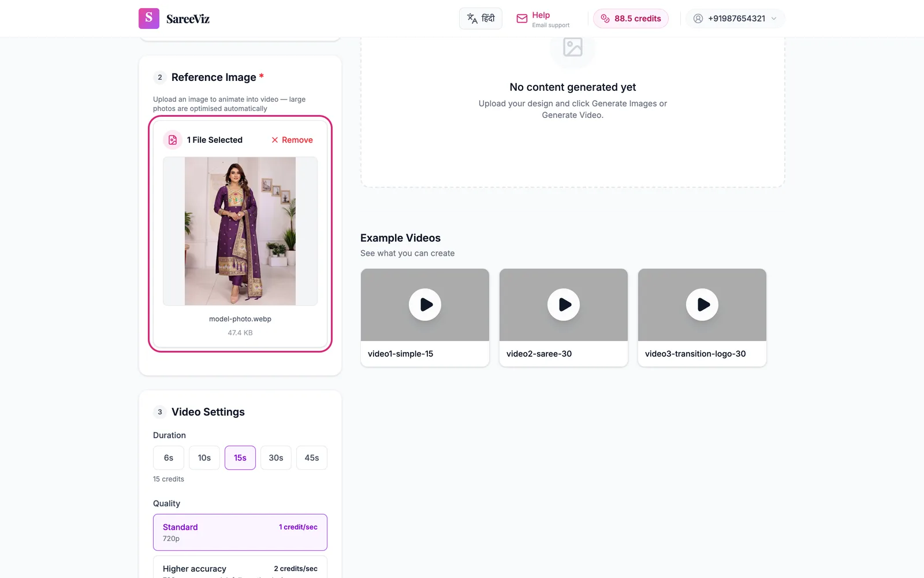Image resolution: width=924 pixels, height=578 pixels.
Task: Click the SareeViz brand name
Action: 188,18
